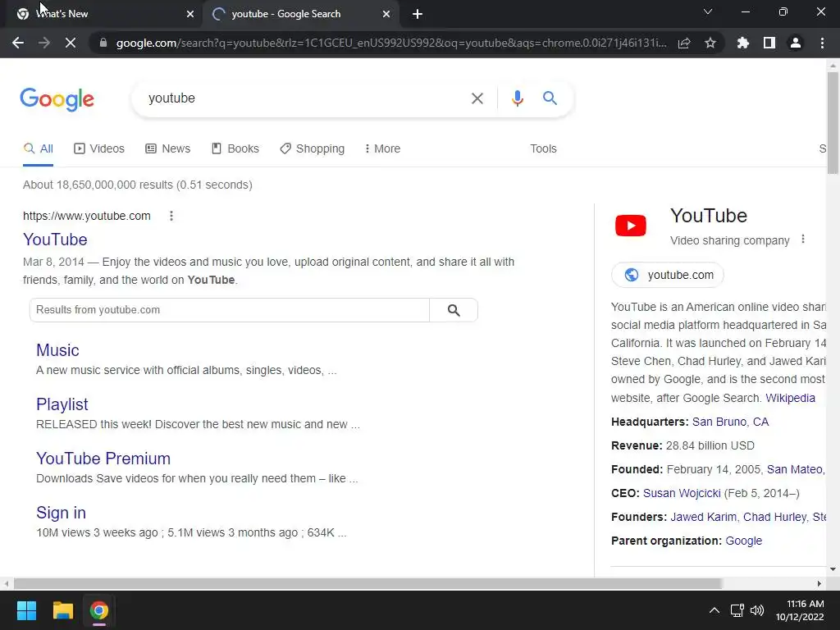Open the San Mateo link
This screenshot has height=630, width=840.
point(795,470)
